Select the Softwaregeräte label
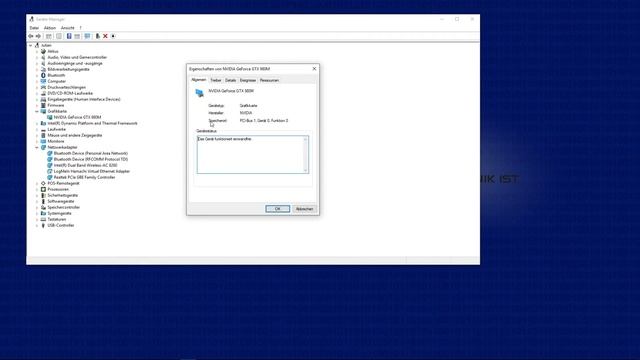 point(61,201)
